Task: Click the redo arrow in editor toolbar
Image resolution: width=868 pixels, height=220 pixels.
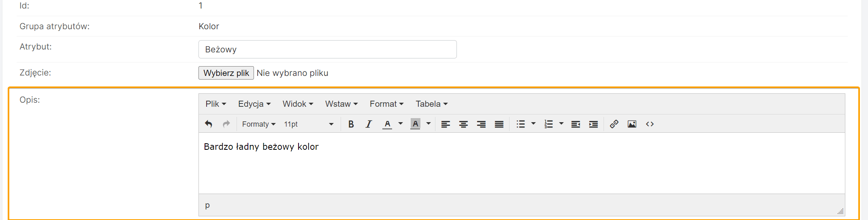Action: (x=226, y=124)
